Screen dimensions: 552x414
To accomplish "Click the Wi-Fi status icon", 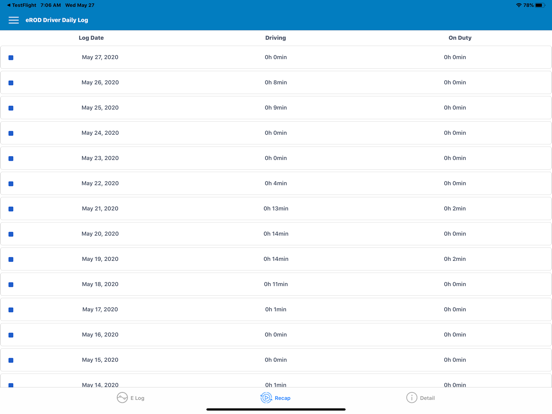I will point(519,5).
